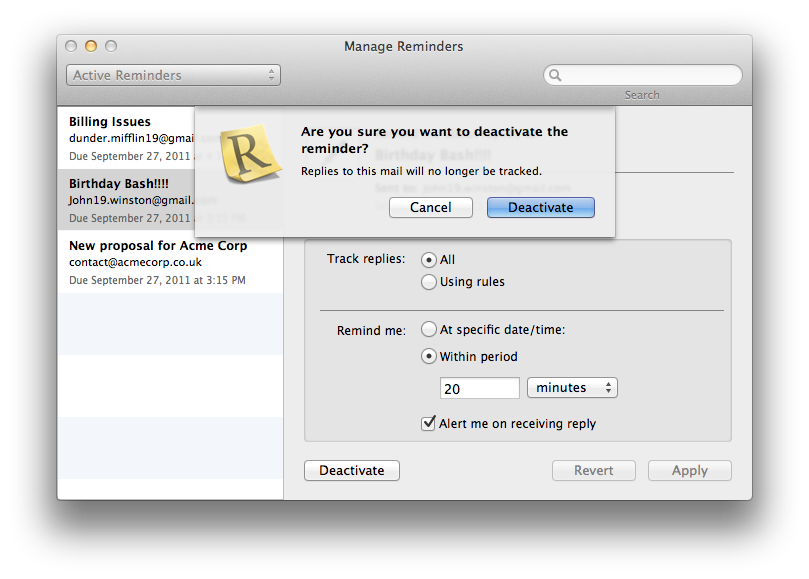Click the Apply button
The width and height of the screenshot is (809, 579).
(x=690, y=471)
